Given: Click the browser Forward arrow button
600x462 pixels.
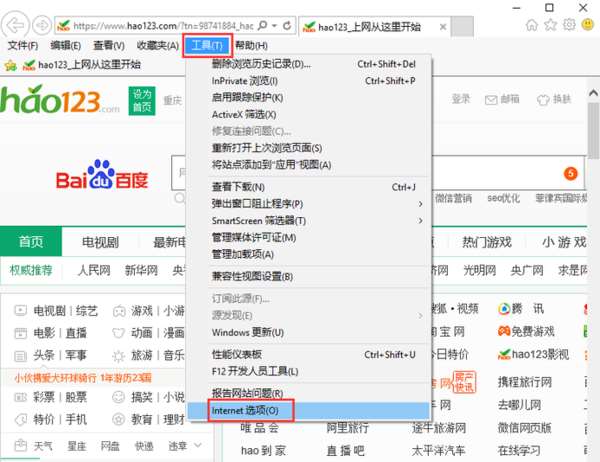Looking at the screenshot, I should (41, 26).
